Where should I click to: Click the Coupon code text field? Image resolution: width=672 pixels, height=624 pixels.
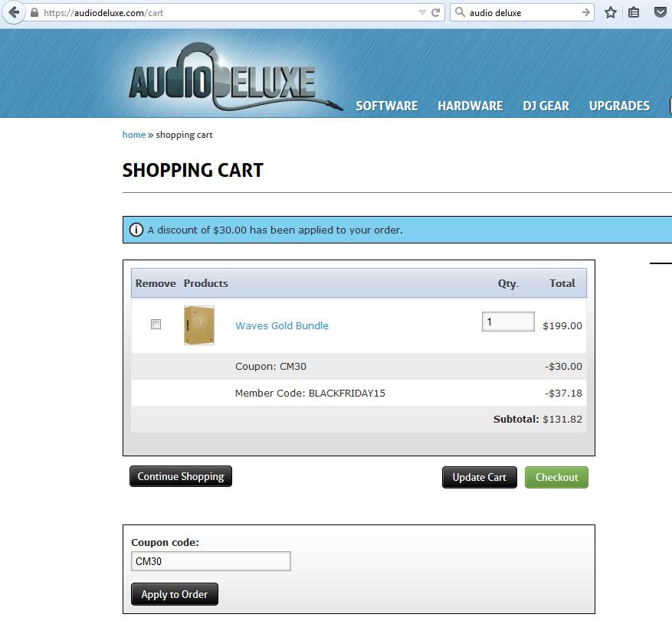[x=211, y=561]
